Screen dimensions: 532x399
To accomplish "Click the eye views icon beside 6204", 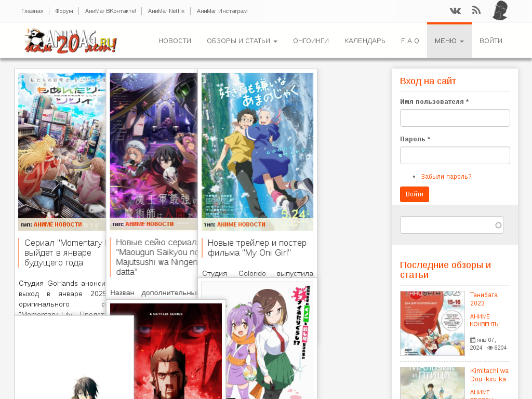I will pyautogui.click(x=490, y=348).
